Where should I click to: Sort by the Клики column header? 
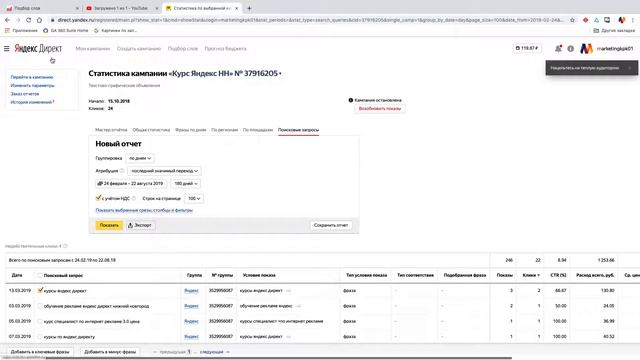[x=531, y=275]
